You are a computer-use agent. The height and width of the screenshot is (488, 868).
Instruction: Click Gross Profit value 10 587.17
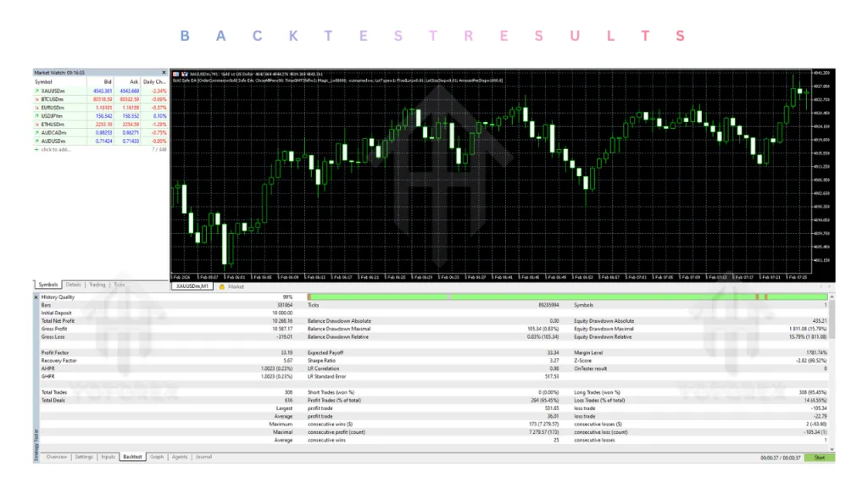(281, 329)
